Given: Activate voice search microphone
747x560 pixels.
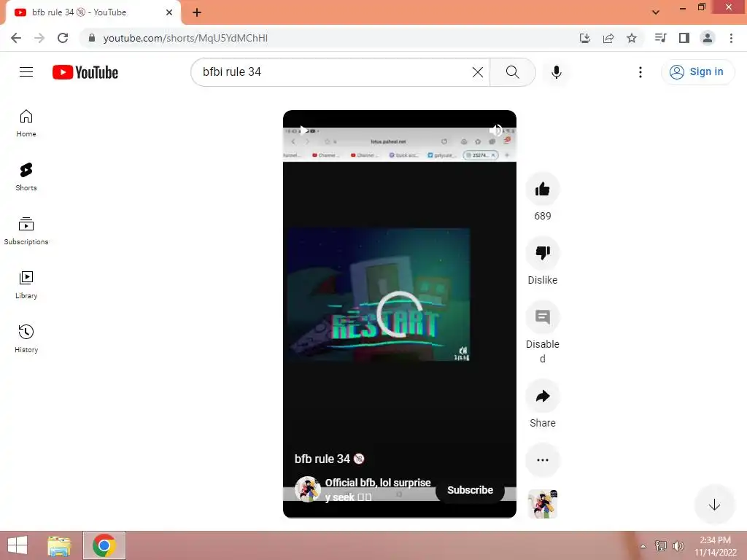Looking at the screenshot, I should (556, 72).
